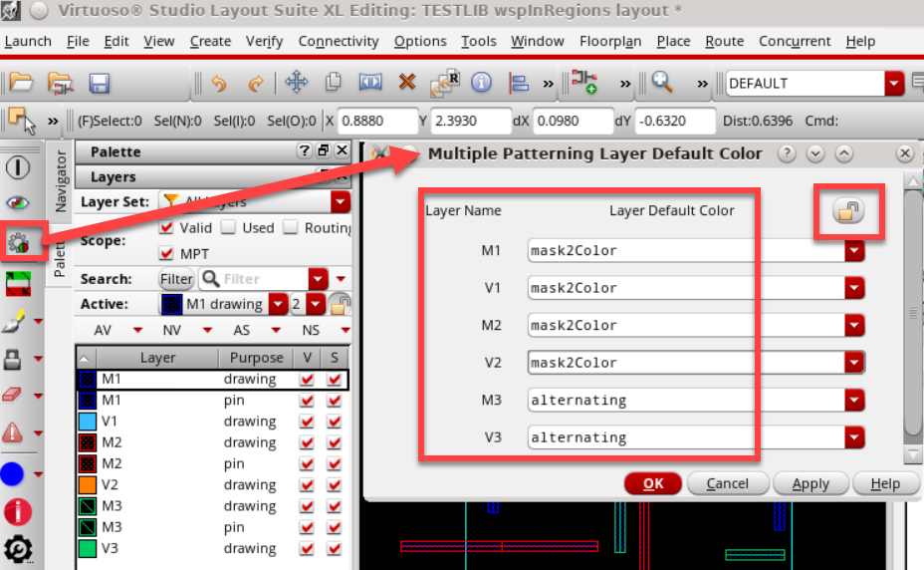
Task: Undo the last action
Action: (219, 83)
